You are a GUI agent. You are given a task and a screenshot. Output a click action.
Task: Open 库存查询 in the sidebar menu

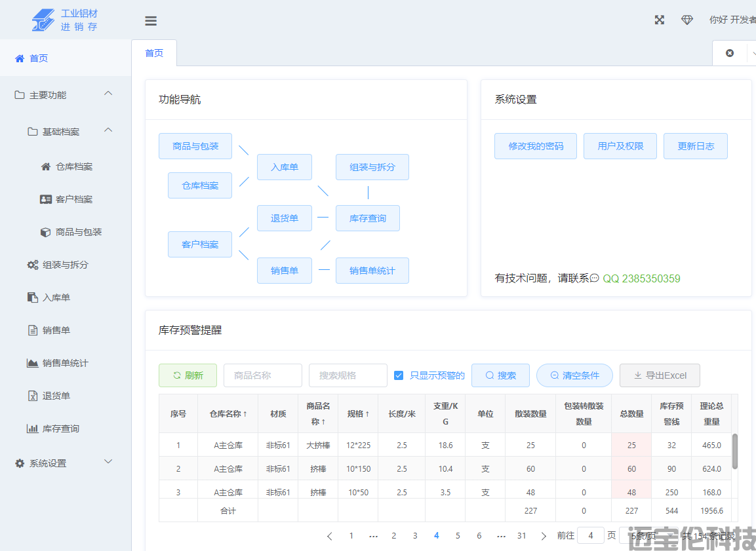(x=60, y=428)
